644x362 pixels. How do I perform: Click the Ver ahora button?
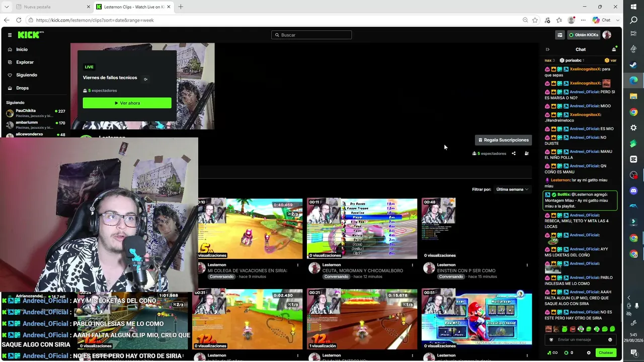click(127, 103)
